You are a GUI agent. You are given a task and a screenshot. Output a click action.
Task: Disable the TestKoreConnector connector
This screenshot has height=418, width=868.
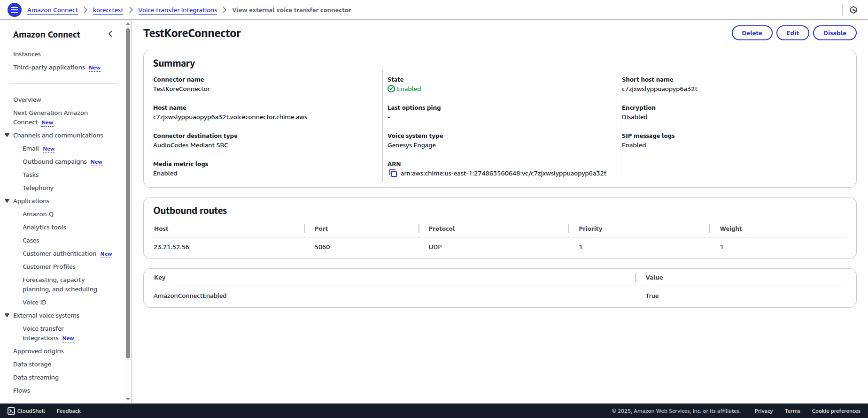tap(834, 33)
